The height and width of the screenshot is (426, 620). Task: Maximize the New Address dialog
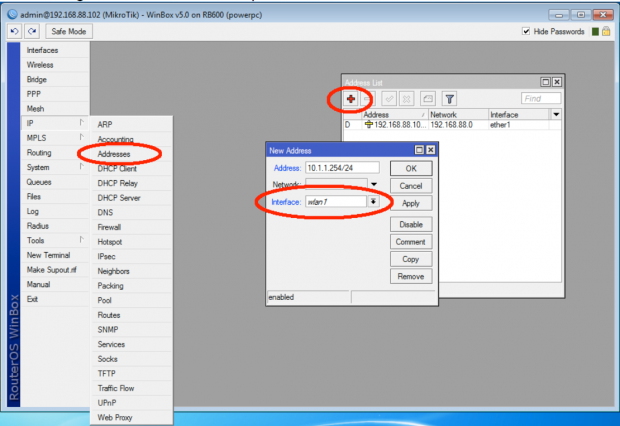tap(419, 150)
